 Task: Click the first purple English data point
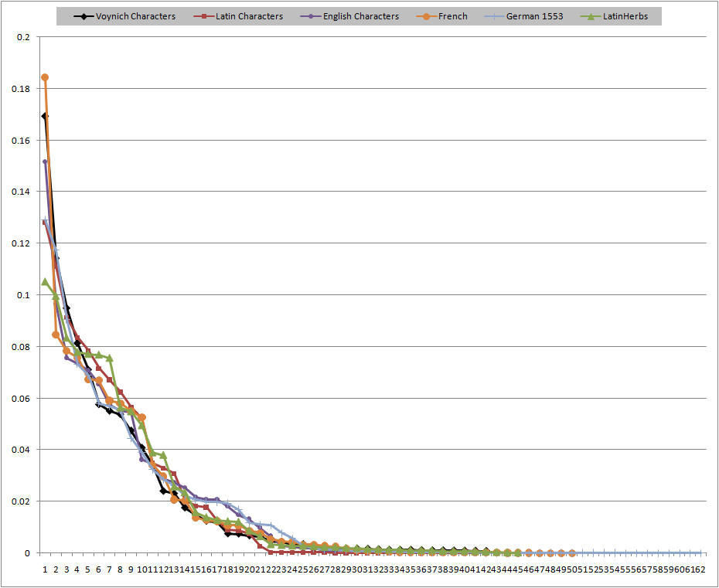pos(45,162)
